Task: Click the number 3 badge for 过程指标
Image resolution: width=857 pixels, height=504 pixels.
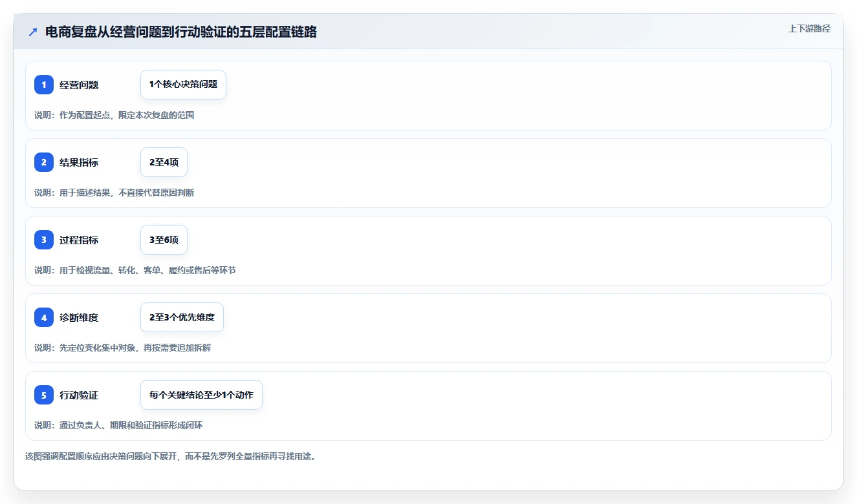Action: 44,240
